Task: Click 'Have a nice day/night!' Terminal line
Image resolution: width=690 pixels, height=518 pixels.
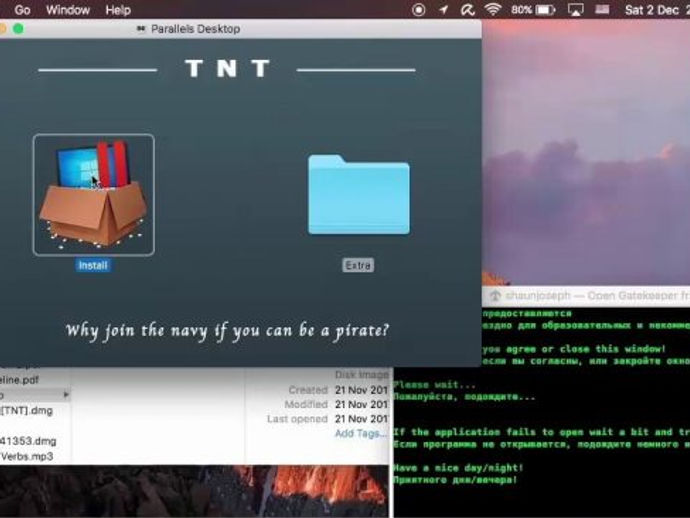Action: click(x=458, y=468)
